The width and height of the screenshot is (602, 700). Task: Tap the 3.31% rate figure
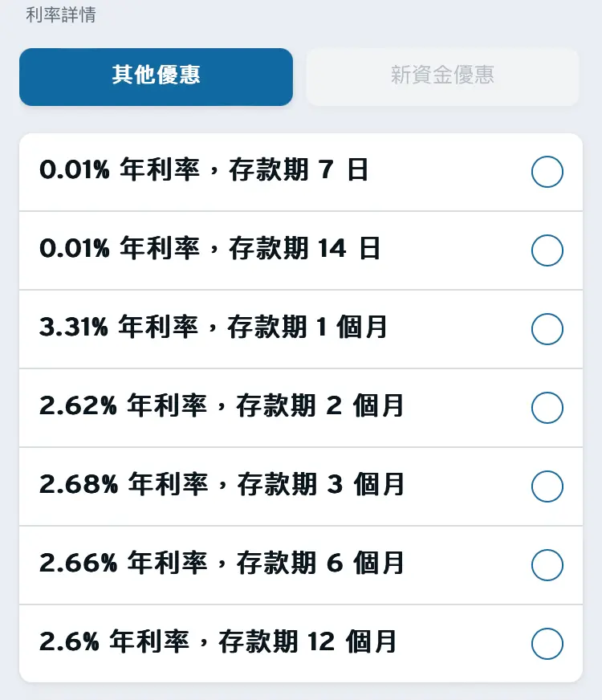pyautogui.click(x=74, y=327)
